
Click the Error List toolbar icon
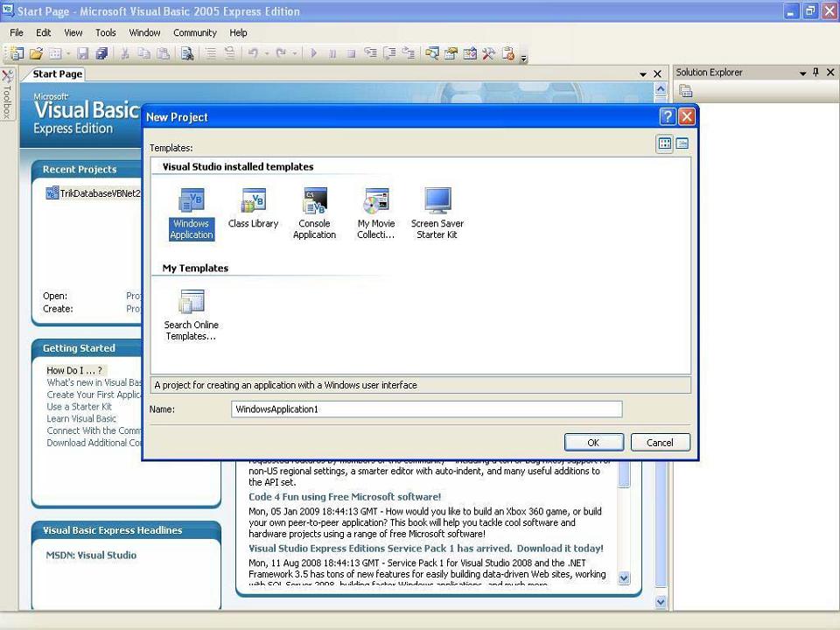(x=508, y=53)
